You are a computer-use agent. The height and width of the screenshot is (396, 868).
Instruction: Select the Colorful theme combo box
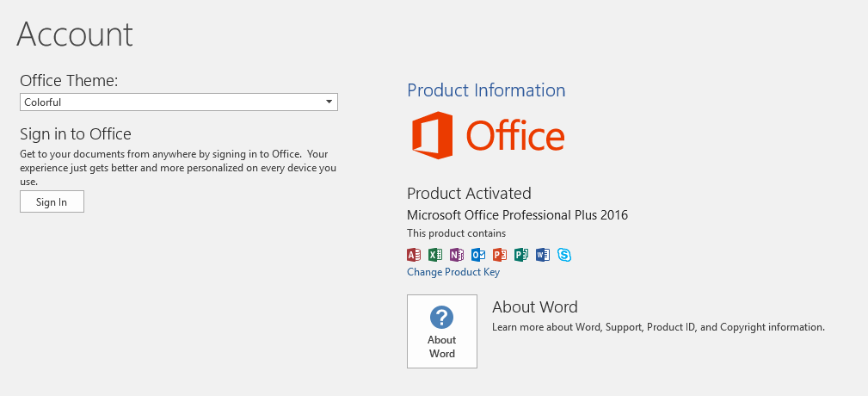(179, 102)
